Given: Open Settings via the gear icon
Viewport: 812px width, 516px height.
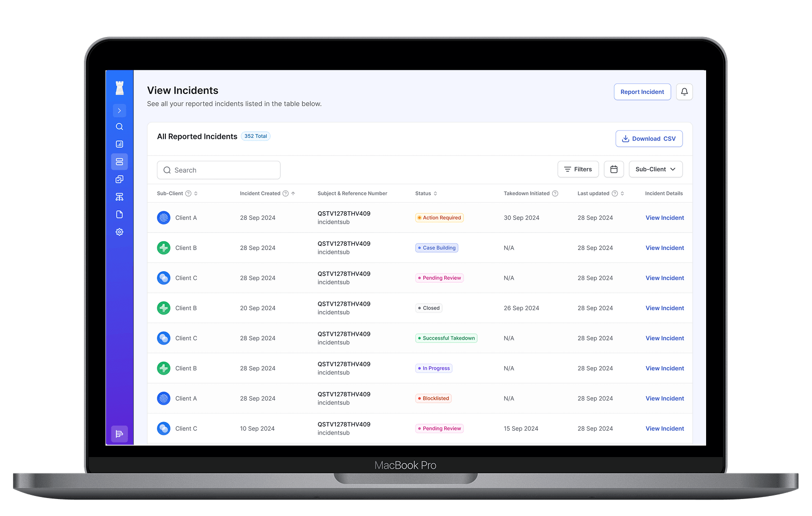Looking at the screenshot, I should pyautogui.click(x=119, y=232).
